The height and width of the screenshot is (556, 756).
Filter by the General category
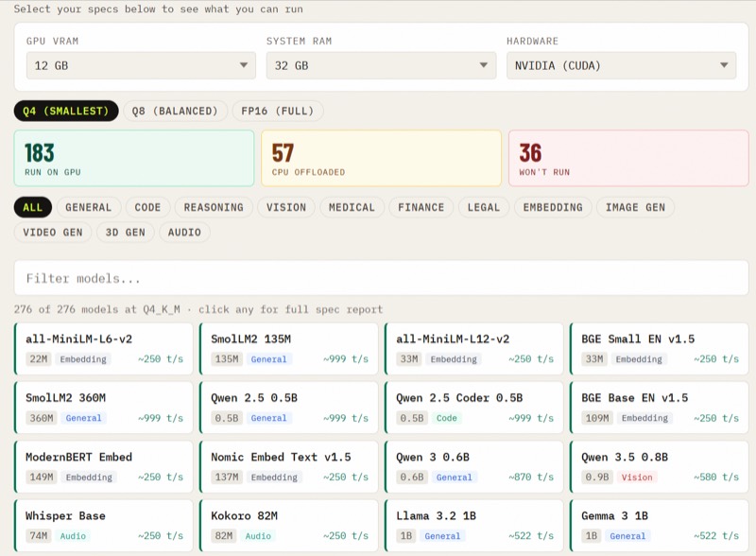tap(88, 207)
